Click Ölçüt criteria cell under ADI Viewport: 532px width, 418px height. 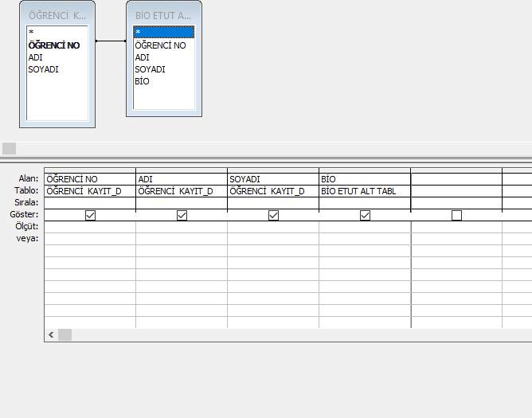tap(182, 227)
